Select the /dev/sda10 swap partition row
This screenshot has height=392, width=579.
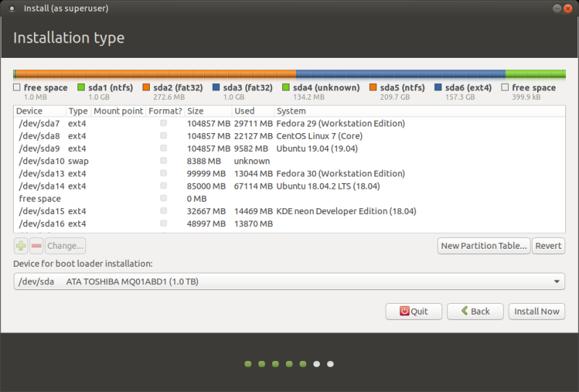[x=217, y=161]
